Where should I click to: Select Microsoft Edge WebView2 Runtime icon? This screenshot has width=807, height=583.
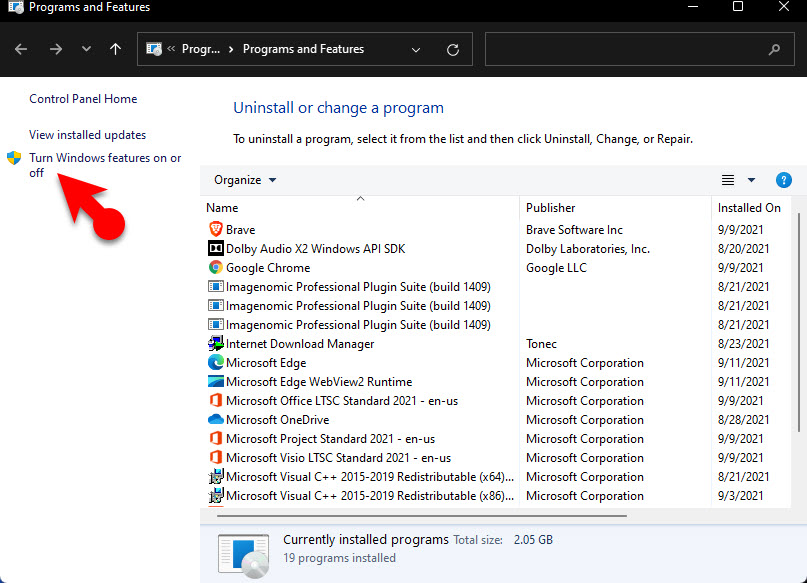pos(216,381)
